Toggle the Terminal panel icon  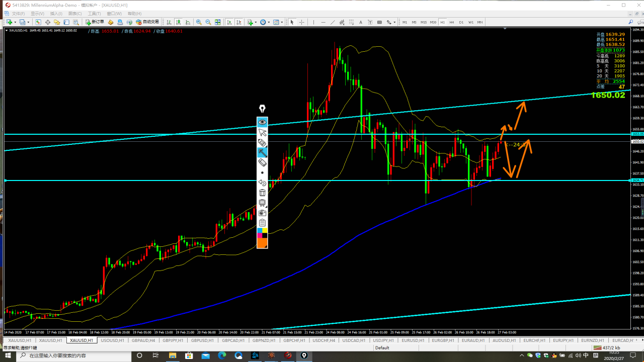67,22
